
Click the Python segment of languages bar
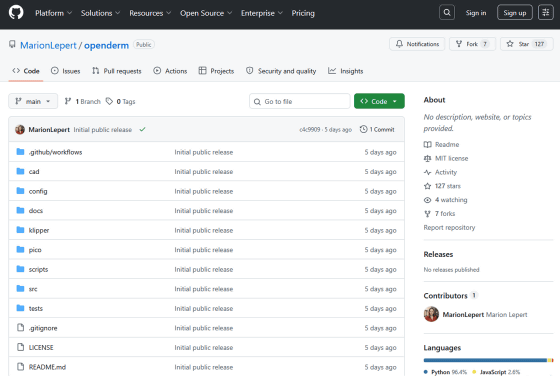tap(485, 360)
